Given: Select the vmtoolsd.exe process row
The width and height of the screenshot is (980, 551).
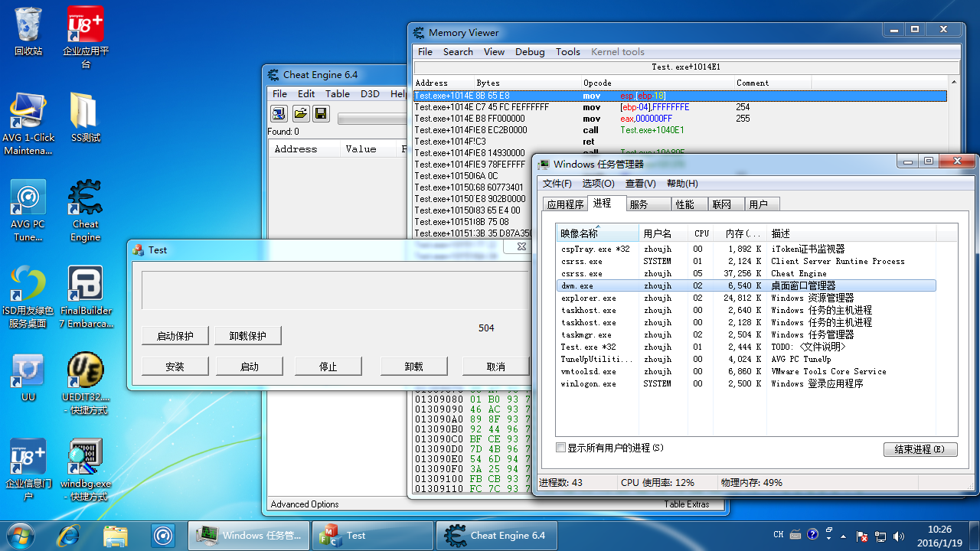Looking at the screenshot, I should (746, 371).
